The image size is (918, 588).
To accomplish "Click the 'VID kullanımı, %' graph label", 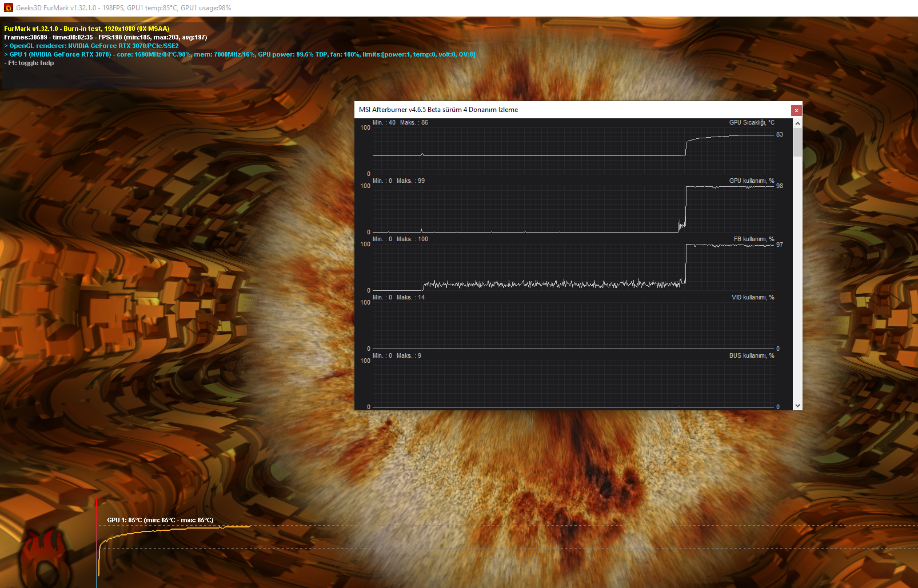I will click(x=753, y=297).
